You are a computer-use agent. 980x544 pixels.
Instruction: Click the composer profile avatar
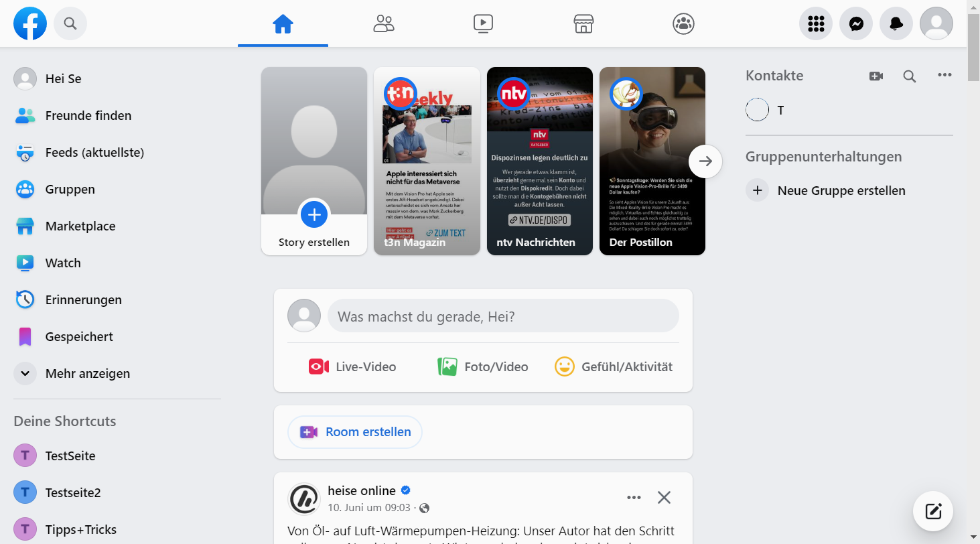[304, 316]
